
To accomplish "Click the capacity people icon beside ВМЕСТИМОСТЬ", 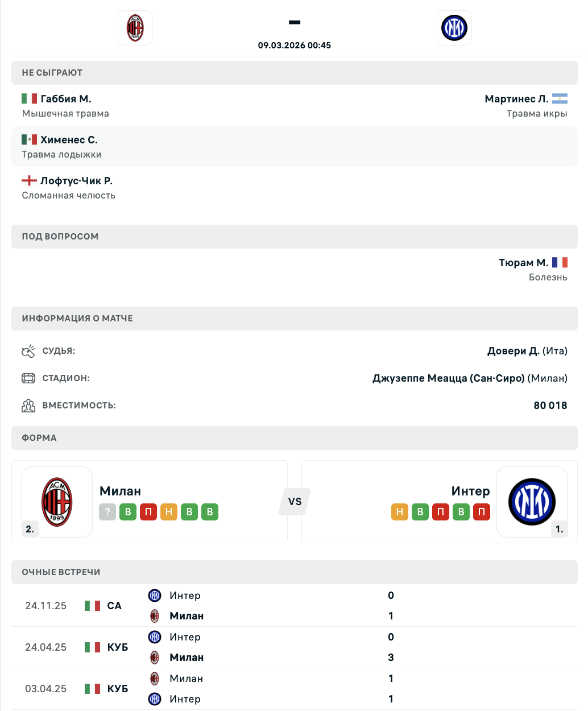I will 28,406.
